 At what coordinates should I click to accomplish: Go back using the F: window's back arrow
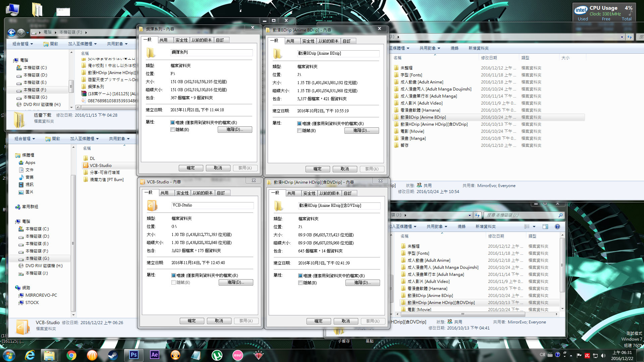(11, 33)
